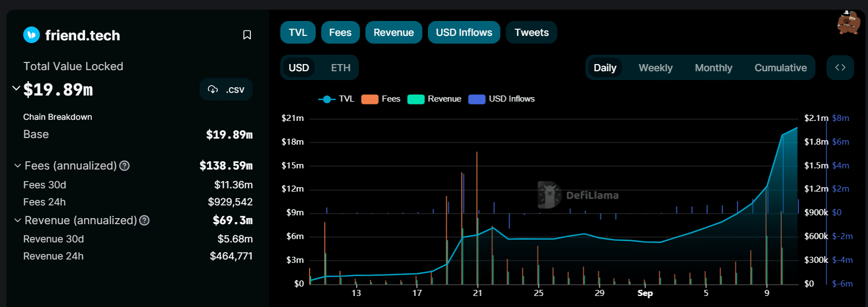Click the orange Fees legend swatch
The image size is (868, 307).
(369, 99)
